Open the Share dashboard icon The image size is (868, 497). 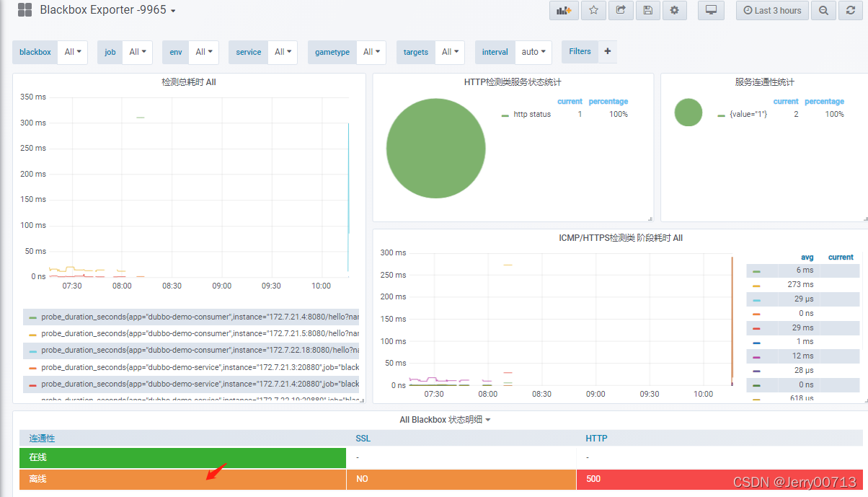tap(620, 10)
